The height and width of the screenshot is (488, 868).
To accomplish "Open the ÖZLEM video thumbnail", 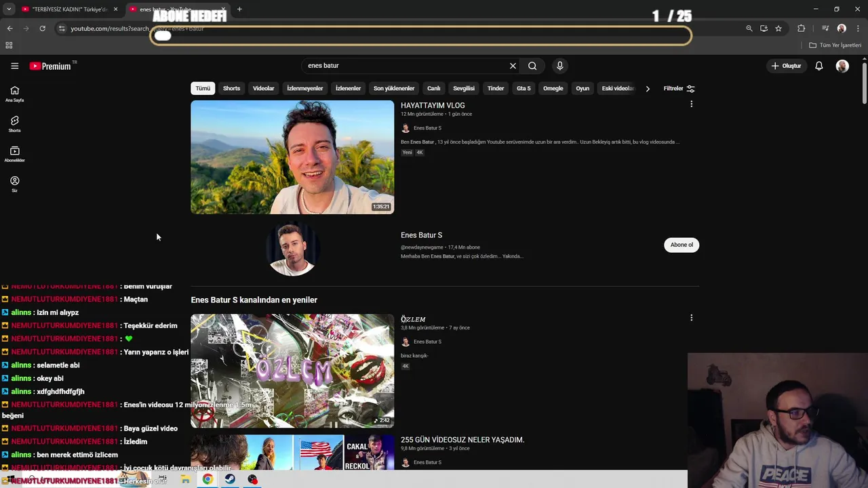I will pos(292,371).
